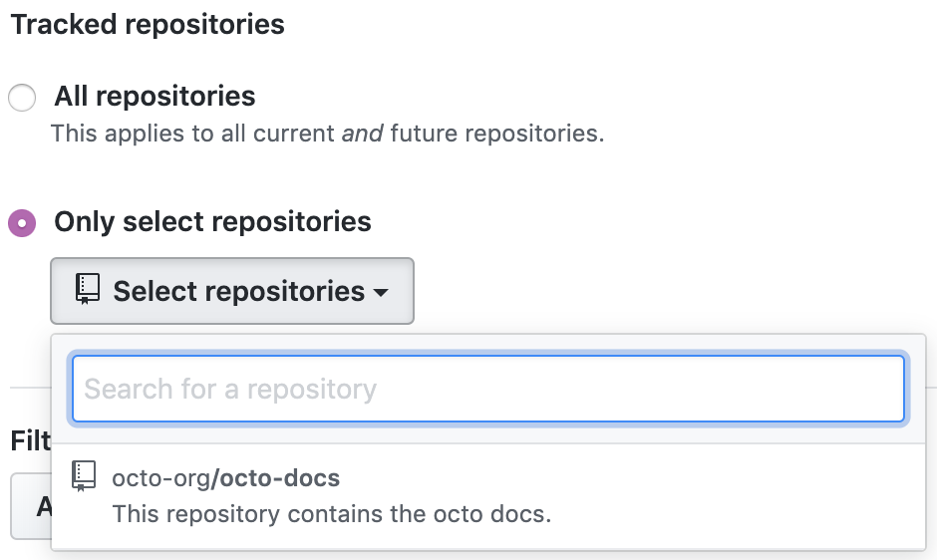Focus the "Search for a repository" field
The image size is (937, 560).
pyautogui.click(x=487, y=389)
